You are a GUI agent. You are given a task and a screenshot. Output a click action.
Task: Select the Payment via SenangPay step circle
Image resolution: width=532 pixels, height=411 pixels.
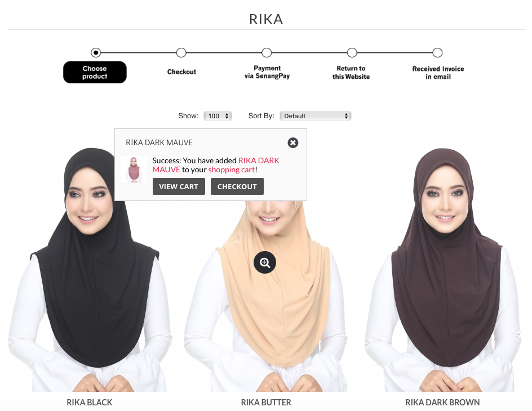click(267, 52)
